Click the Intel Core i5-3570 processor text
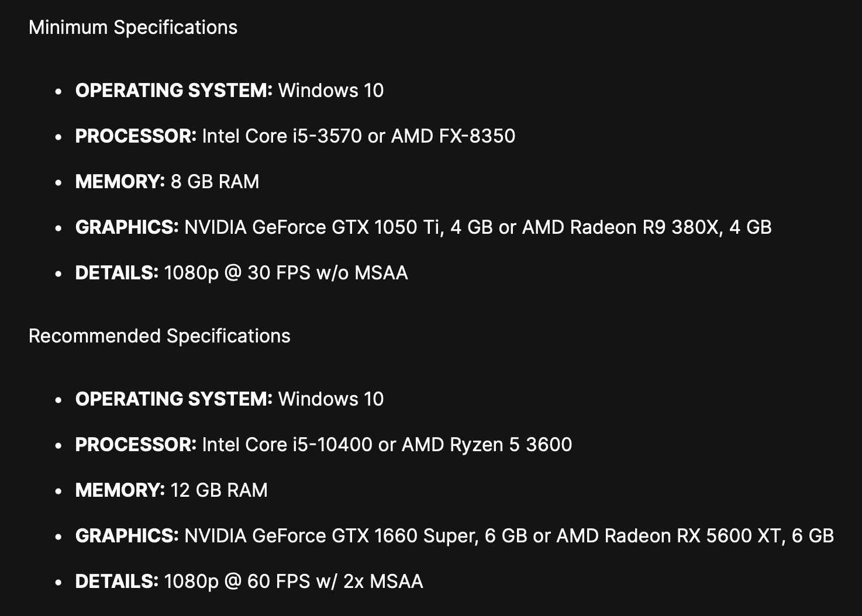The image size is (862, 616). click(x=282, y=136)
